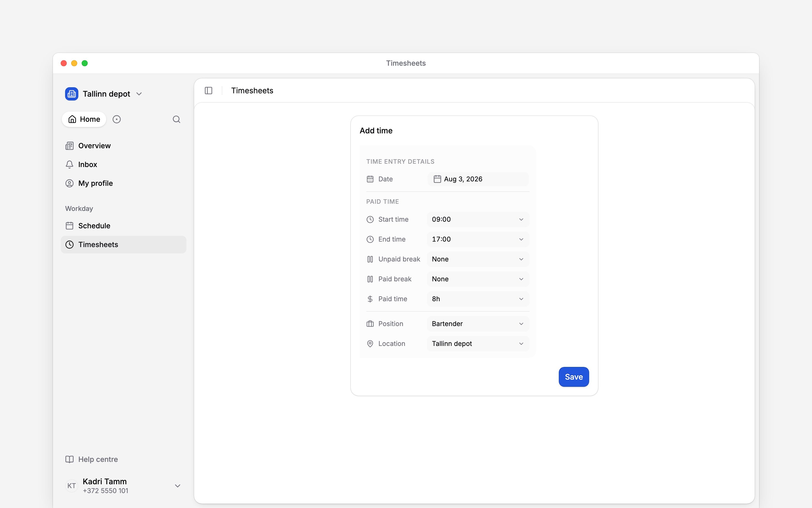Open My profile page
Image resolution: width=812 pixels, height=508 pixels.
click(124, 183)
